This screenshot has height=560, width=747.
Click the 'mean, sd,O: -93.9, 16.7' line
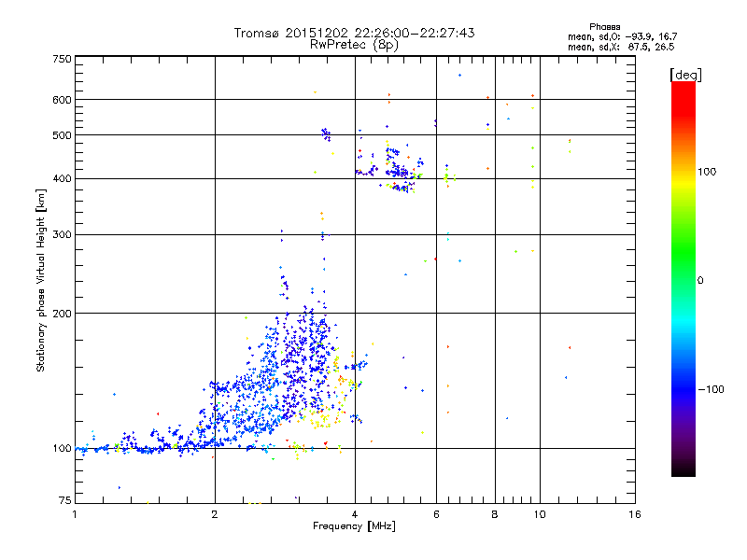(x=622, y=36)
